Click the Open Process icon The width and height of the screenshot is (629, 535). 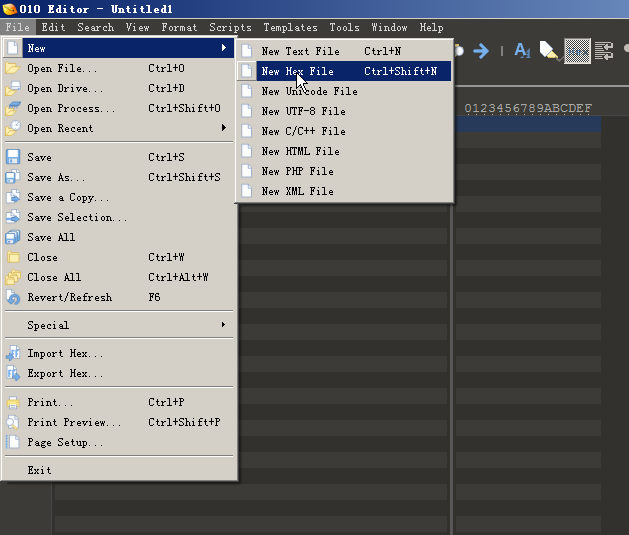13,108
